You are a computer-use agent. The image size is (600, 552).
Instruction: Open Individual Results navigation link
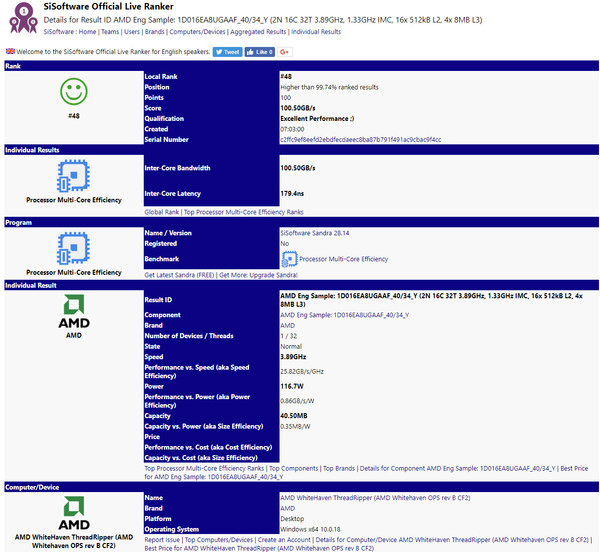click(316, 32)
